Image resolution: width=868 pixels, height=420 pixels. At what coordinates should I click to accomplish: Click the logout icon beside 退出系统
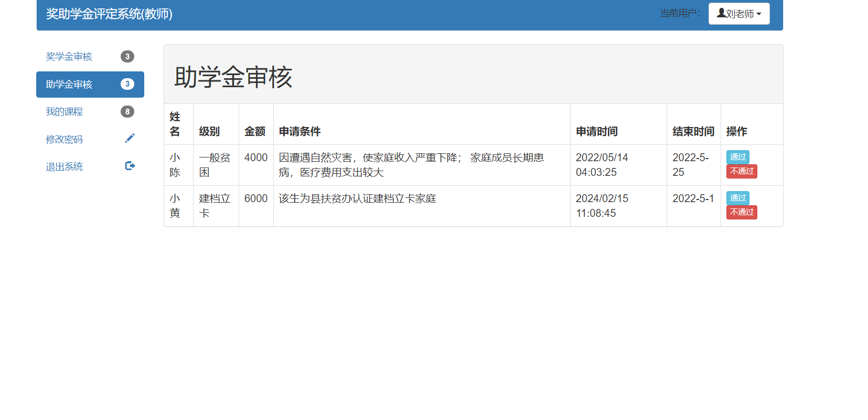[130, 166]
